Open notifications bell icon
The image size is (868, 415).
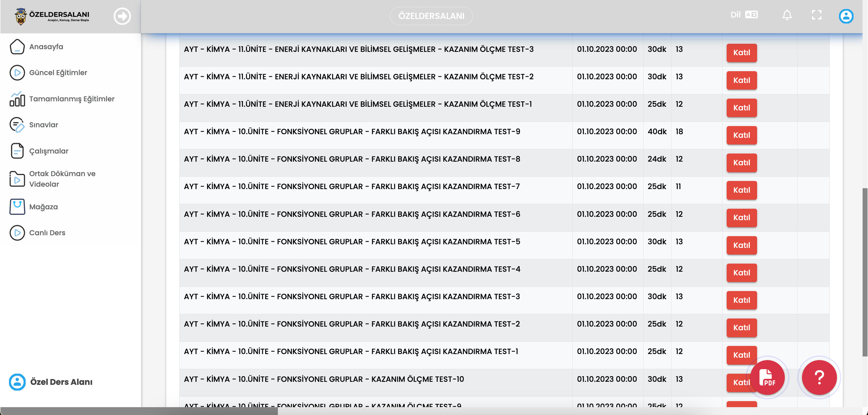click(x=787, y=15)
